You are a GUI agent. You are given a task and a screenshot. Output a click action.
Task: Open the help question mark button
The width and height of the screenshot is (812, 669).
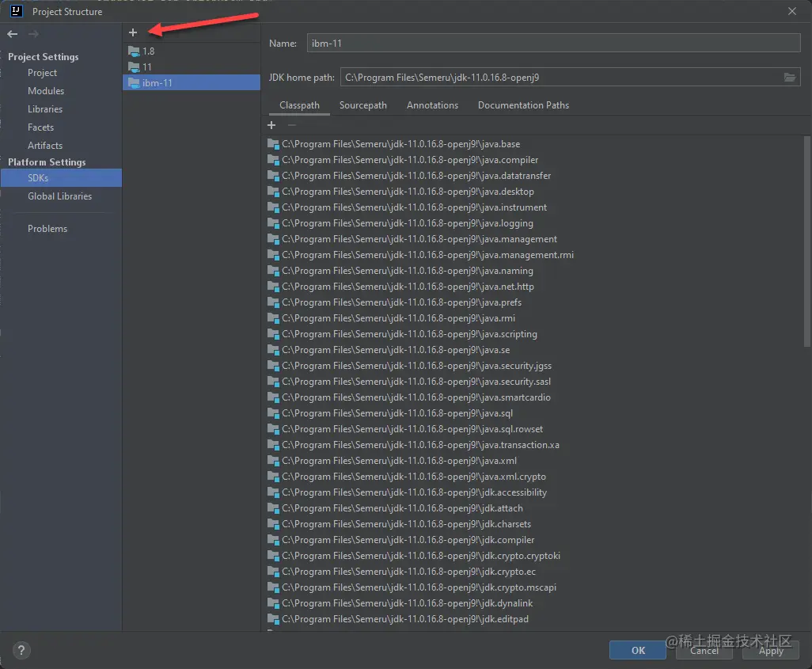[x=21, y=650]
